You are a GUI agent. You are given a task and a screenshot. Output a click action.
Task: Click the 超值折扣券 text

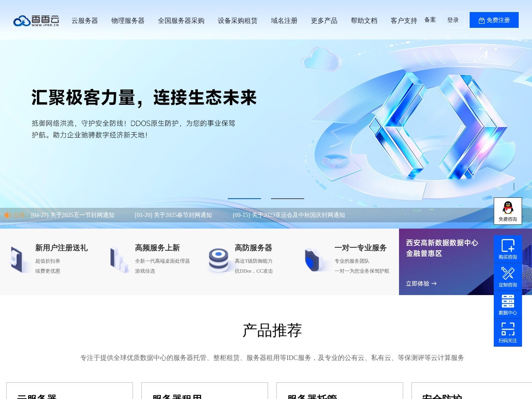[x=48, y=261]
